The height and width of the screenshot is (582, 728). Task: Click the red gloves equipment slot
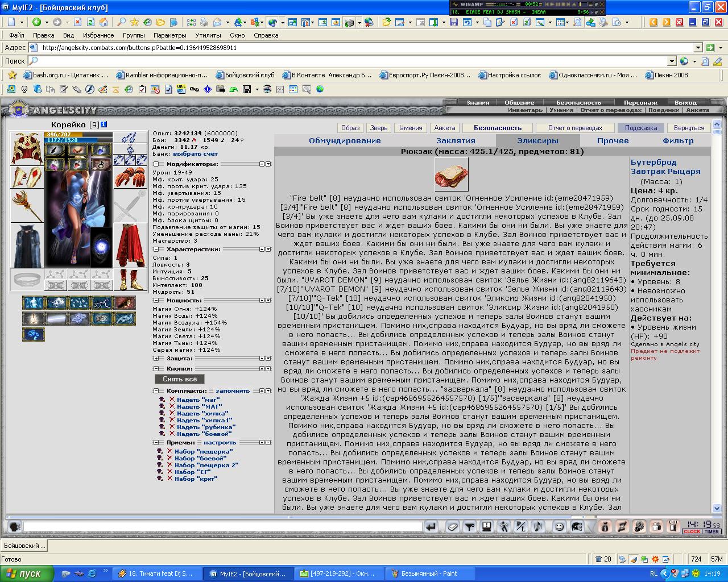[130, 177]
